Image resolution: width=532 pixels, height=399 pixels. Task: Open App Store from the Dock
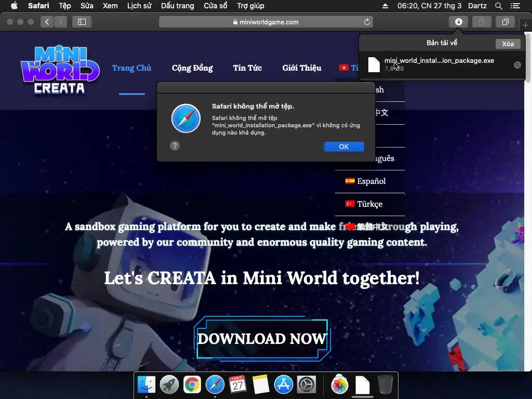[283, 385]
